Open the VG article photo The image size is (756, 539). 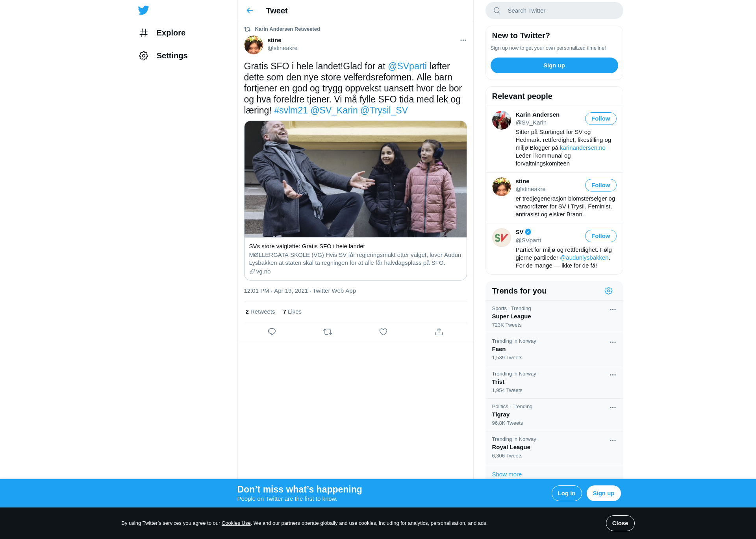pos(356,179)
